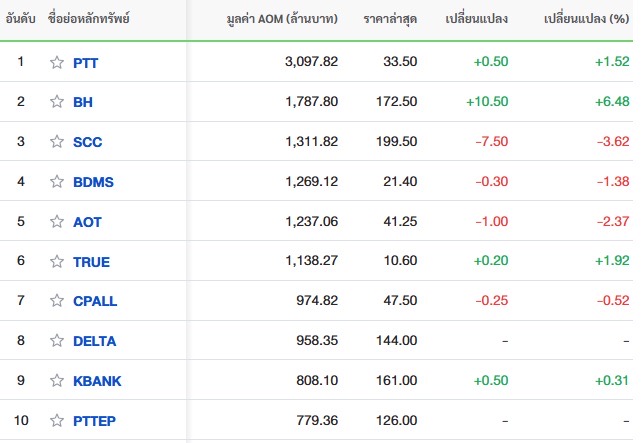Sort by มูลค่า AOM column header
Image resolution: width=642 pixels, height=443 pixels.
(282, 19)
